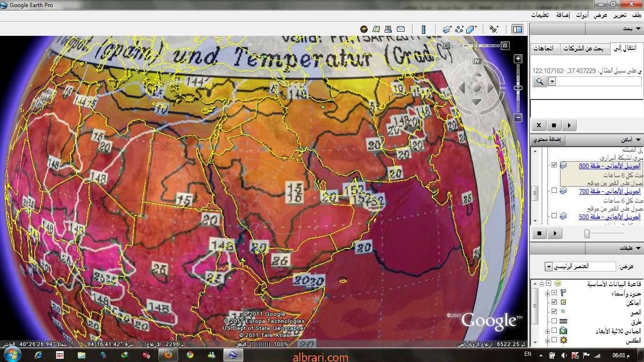Expand the الطقس tree node
644x362 pixels.
[x=547, y=341]
